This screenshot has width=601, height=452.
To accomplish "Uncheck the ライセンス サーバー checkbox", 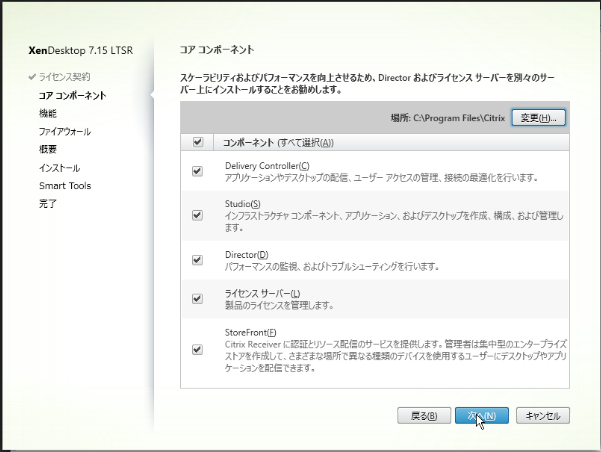I will pyautogui.click(x=197, y=299).
